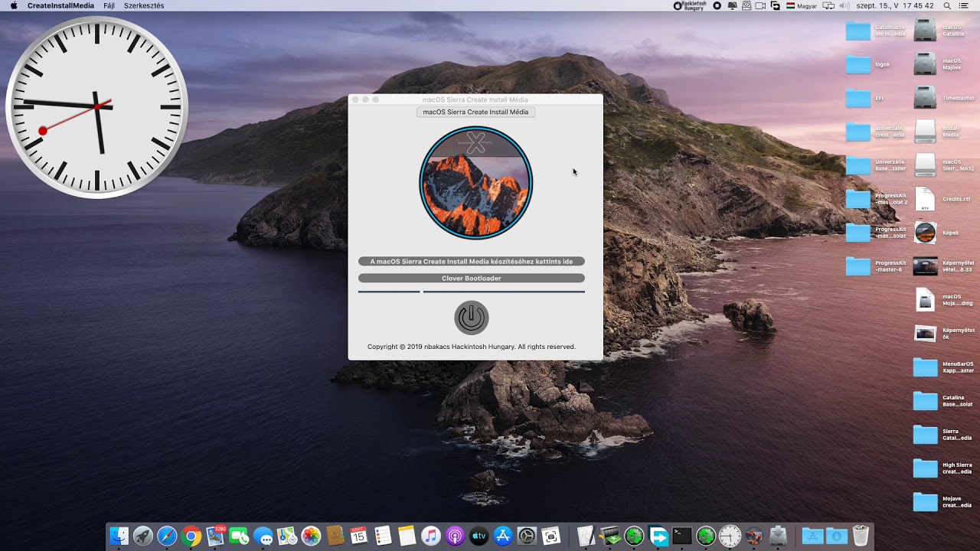
Task: Click the right progress bar in the window
Action: tap(504, 292)
